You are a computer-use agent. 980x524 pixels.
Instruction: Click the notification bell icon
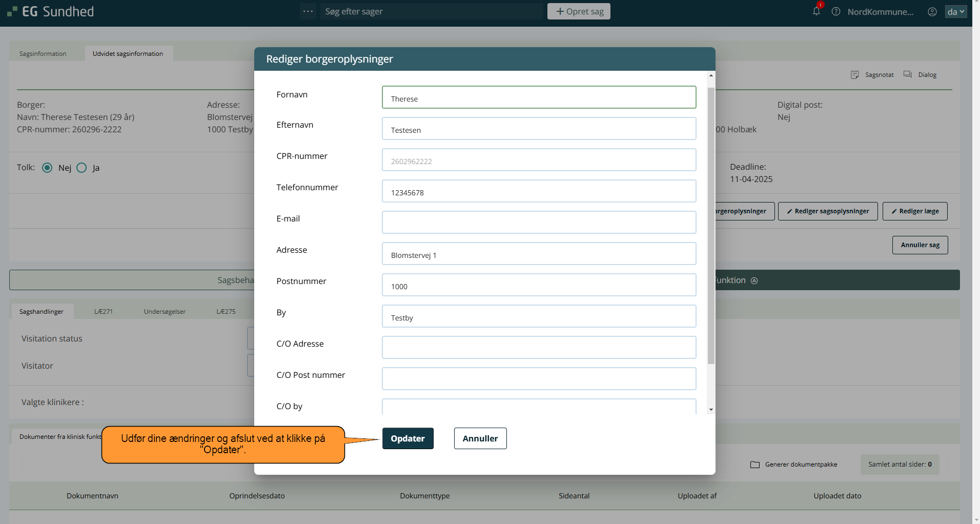tap(816, 11)
